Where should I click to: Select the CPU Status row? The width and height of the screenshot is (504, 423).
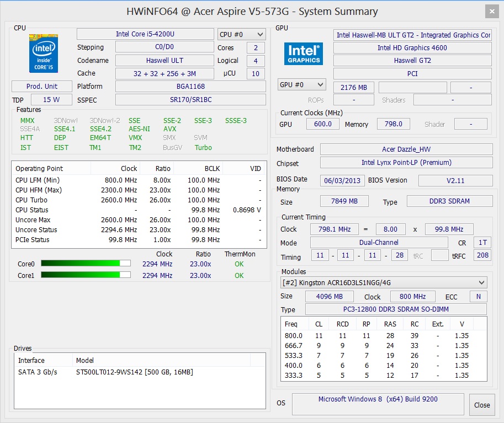click(139, 210)
